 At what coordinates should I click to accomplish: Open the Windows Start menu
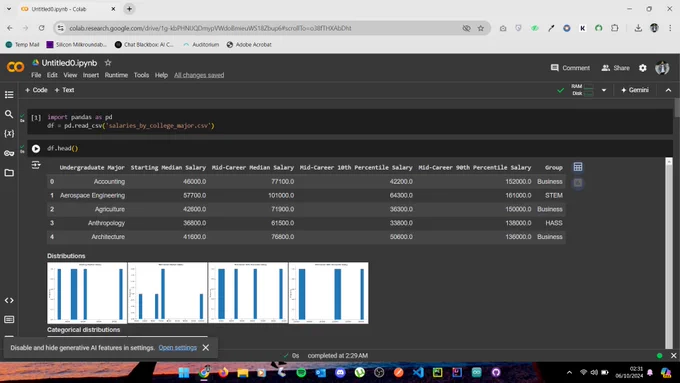(184, 373)
